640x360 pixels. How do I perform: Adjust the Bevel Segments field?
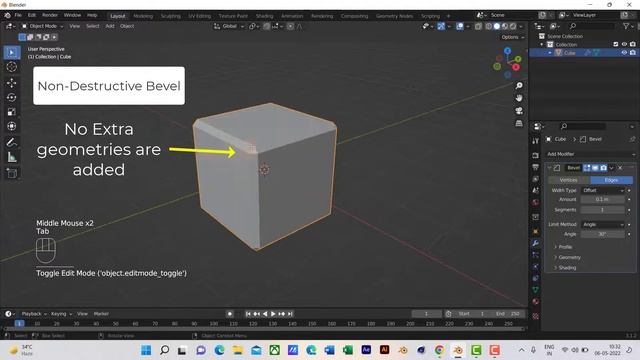(603, 210)
